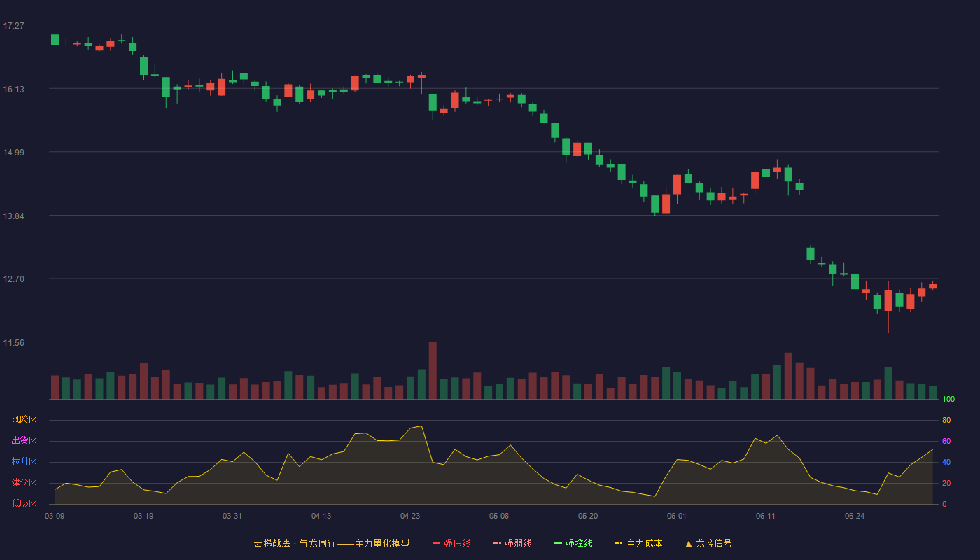Click the orange 80 indicator axis value
Screen dimensions: 980x560
(946, 420)
